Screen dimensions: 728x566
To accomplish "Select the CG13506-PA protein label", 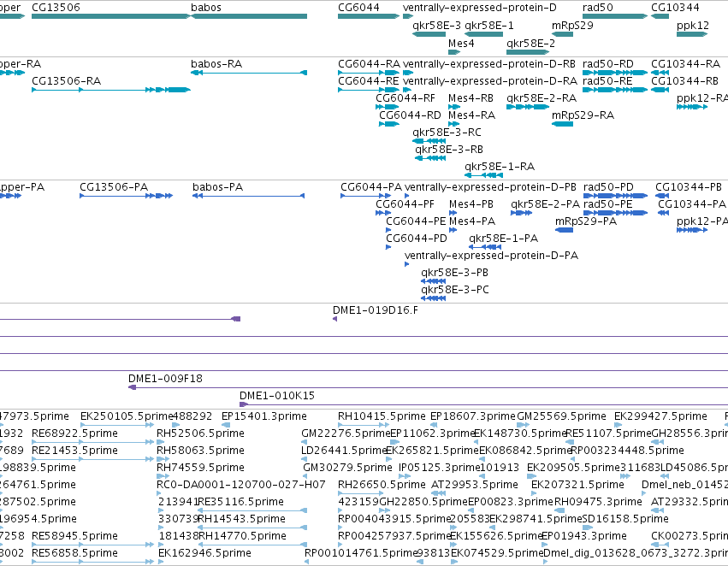I will coord(114,187).
